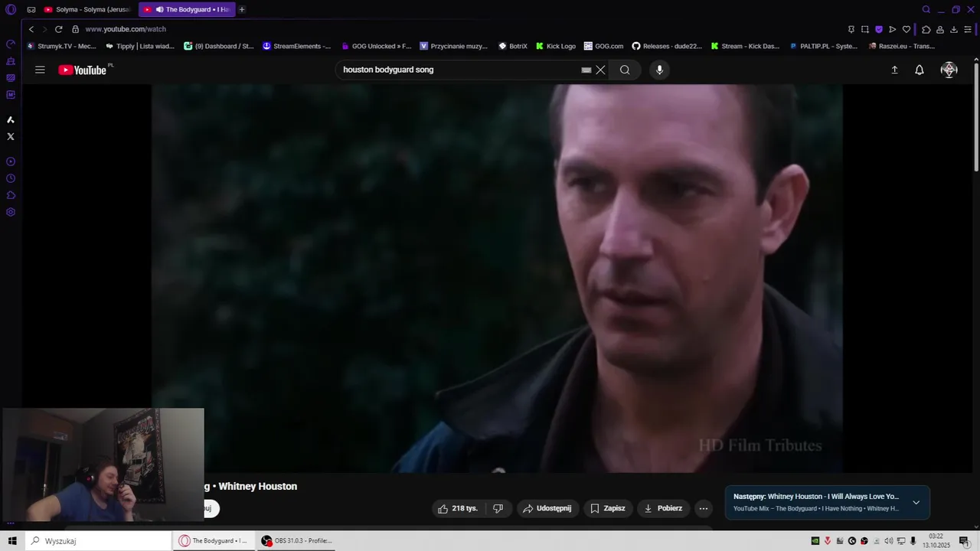Toggle Opera ad blocker shield
This screenshot has height=551, width=980.
879,29
